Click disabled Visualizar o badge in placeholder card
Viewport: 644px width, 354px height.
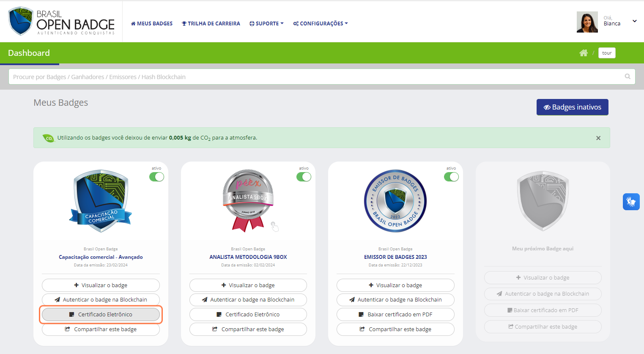[543, 277]
